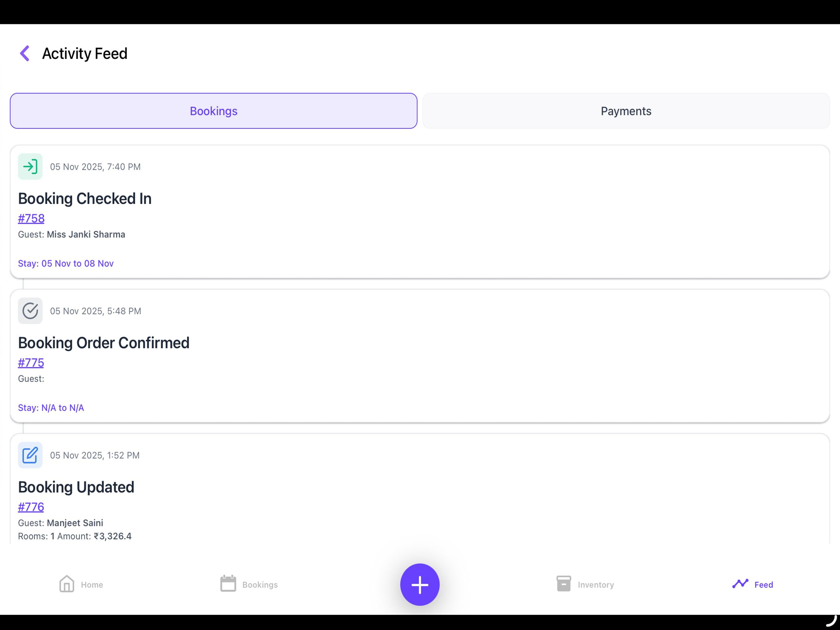Click the gray confirmed checkmark icon
The width and height of the screenshot is (840, 630).
point(30,311)
